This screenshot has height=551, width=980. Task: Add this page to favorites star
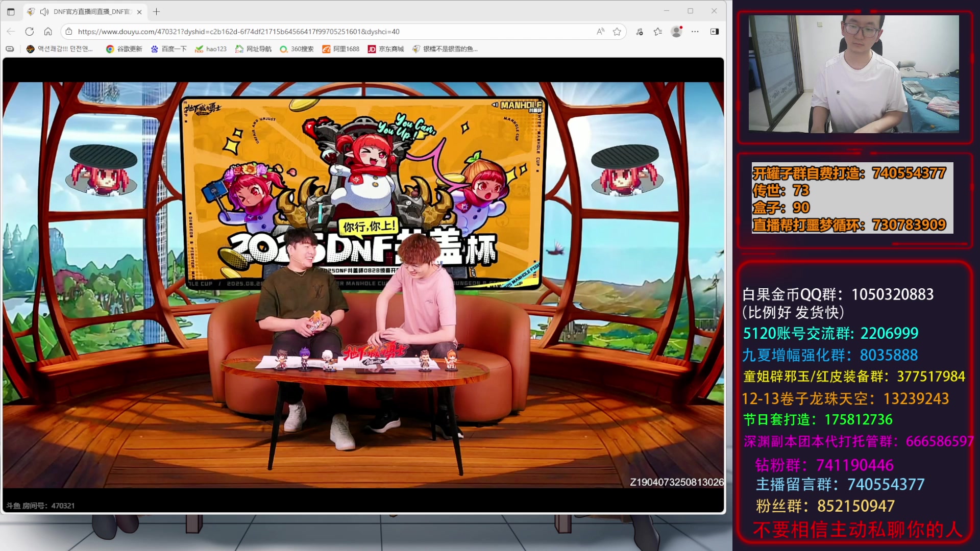(x=617, y=32)
